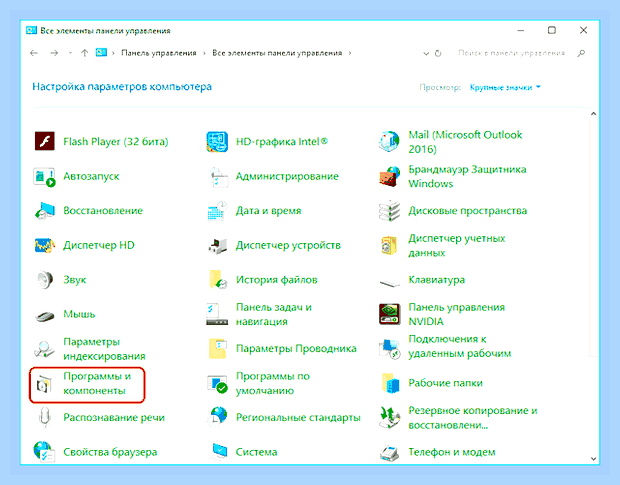
Task: Expand the address bar history dropdown arrow
Action: point(426,53)
